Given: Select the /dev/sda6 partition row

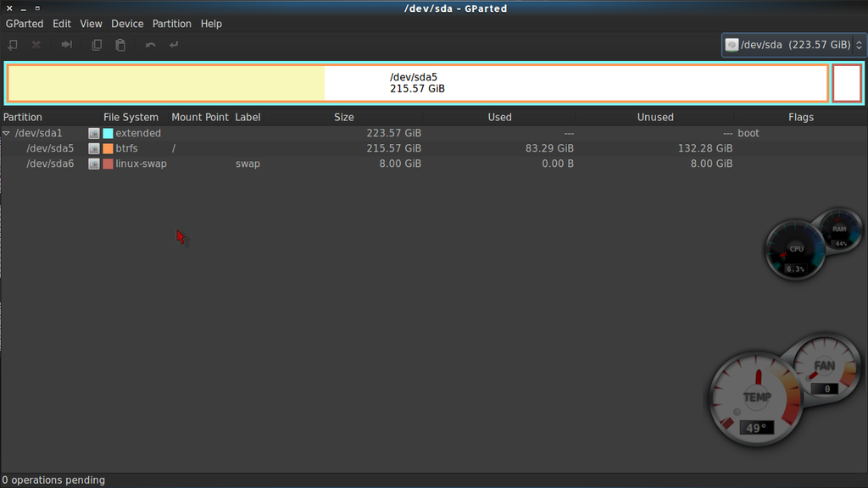Looking at the screenshot, I should [x=434, y=164].
